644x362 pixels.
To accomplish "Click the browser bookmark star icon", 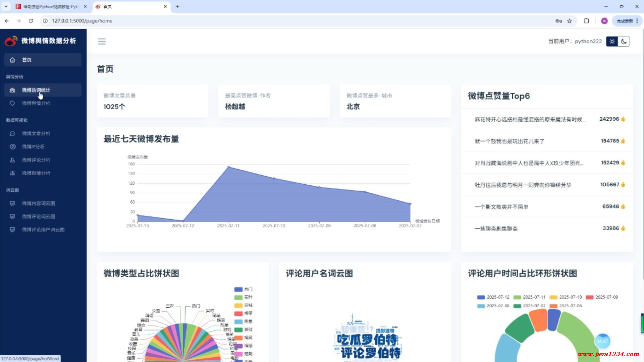I will pos(570,21).
